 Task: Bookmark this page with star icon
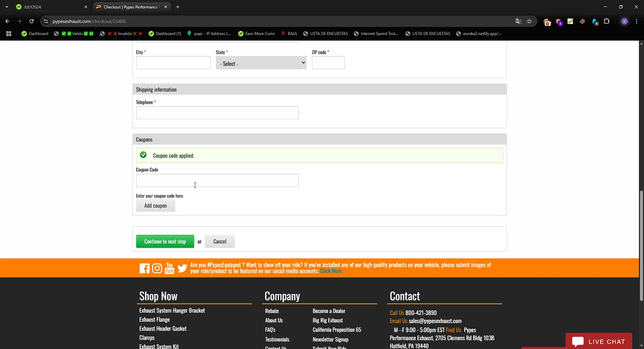pyautogui.click(x=529, y=21)
